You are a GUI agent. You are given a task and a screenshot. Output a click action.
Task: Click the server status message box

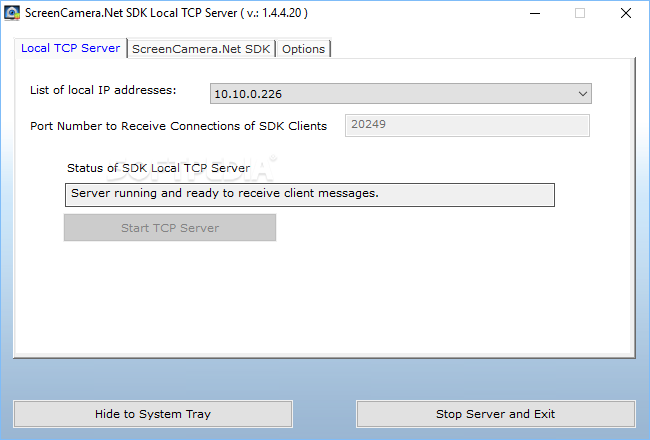pyautogui.click(x=310, y=194)
